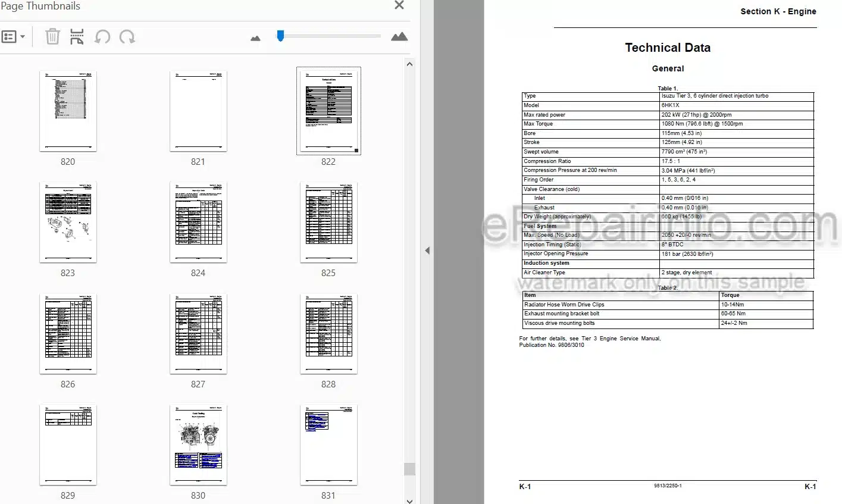Viewport: 842px width, 504px height.
Task: Click the 'Viscous drive mounting bolts' cell
Action: point(559,323)
